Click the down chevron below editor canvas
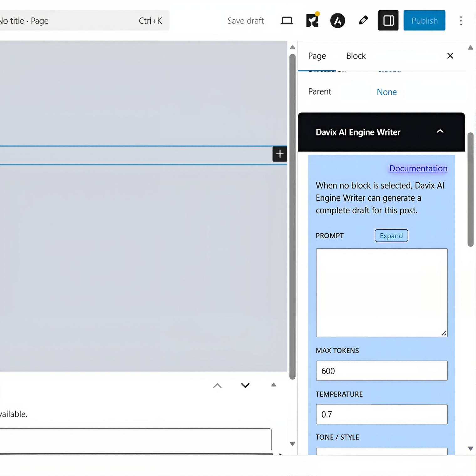The image size is (476, 476). point(245,385)
